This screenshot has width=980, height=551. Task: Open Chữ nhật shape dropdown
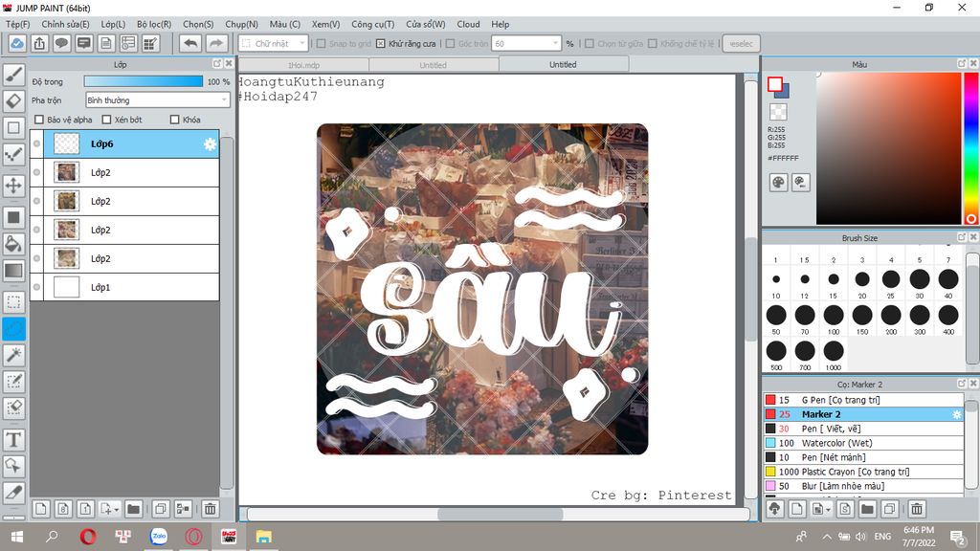point(273,43)
